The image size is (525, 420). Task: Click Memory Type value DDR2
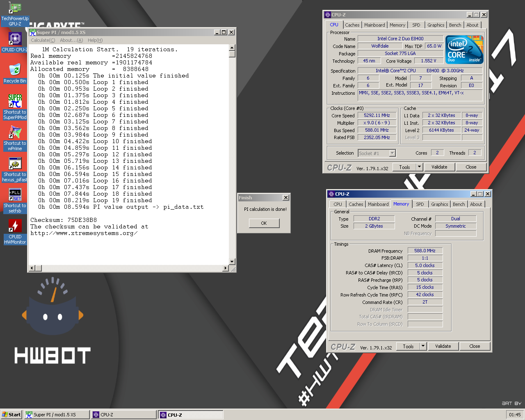point(374,219)
